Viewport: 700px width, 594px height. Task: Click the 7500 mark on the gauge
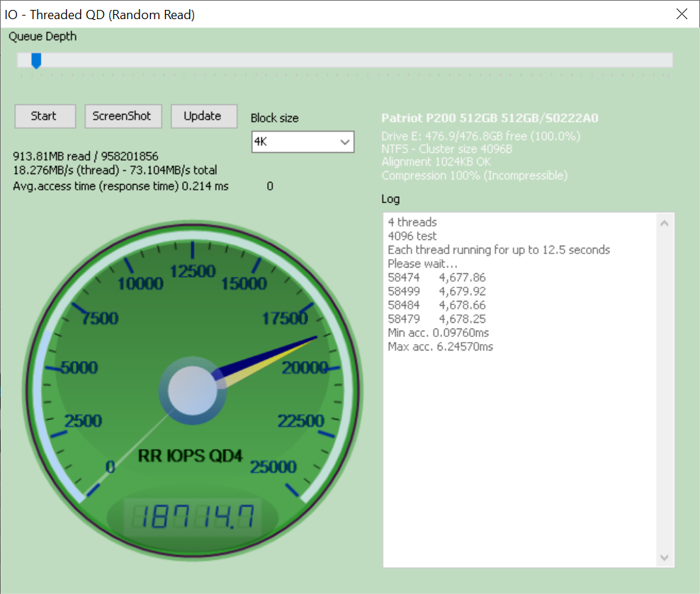tap(100, 319)
